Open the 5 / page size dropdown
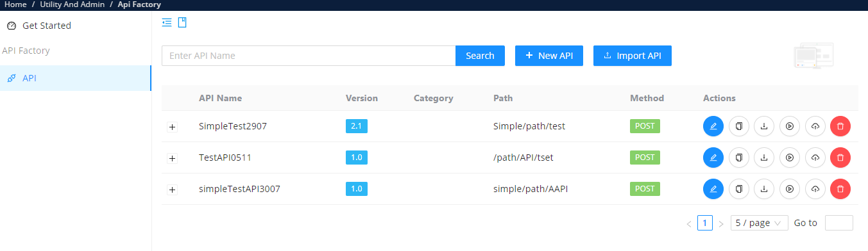 point(759,223)
